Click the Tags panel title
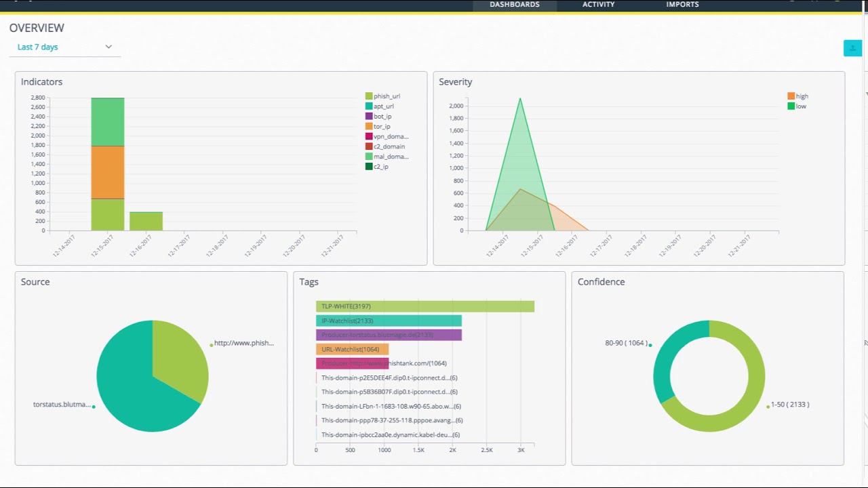 pos(309,282)
